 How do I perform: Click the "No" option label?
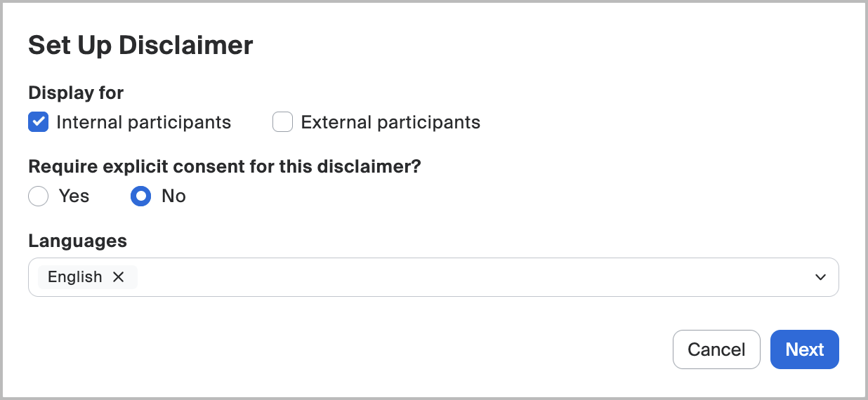[x=173, y=196]
